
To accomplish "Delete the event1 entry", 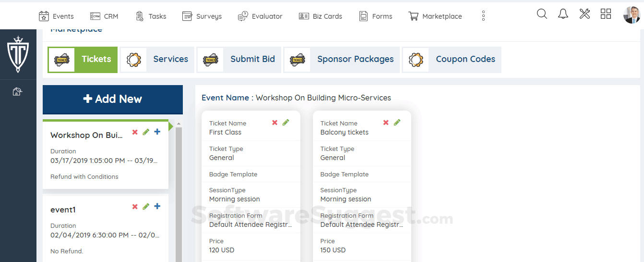I will [x=135, y=207].
